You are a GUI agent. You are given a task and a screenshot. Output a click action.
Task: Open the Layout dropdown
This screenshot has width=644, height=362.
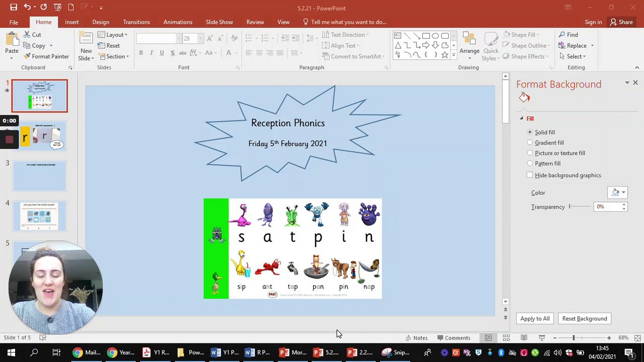(x=113, y=35)
